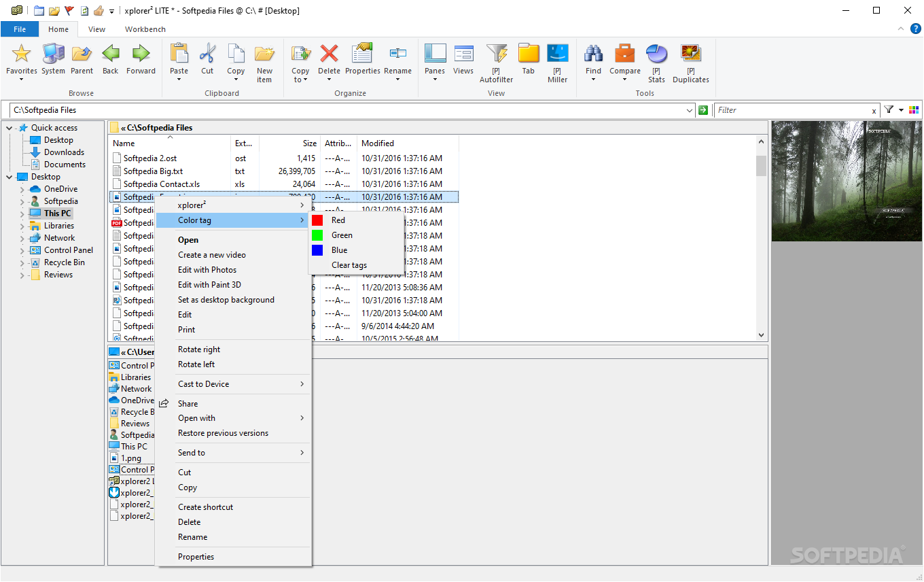Click the help question mark icon
Image resolution: width=924 pixels, height=582 pixels.
(x=915, y=29)
